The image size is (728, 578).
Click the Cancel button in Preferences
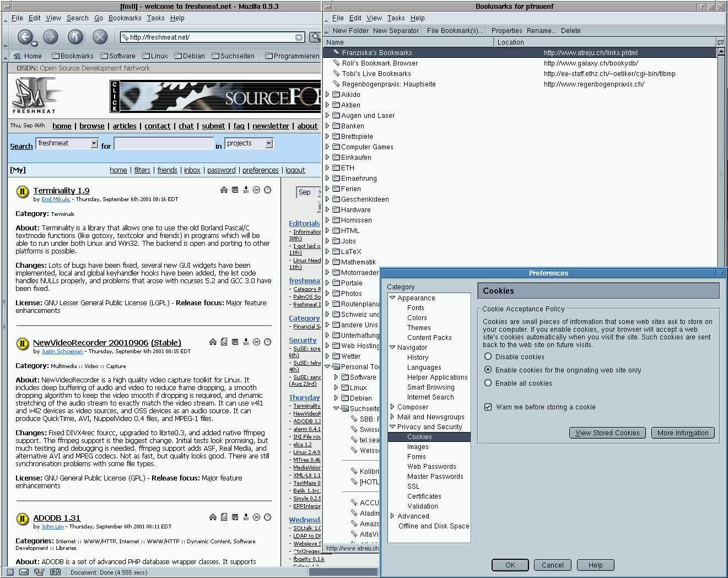[552, 565]
